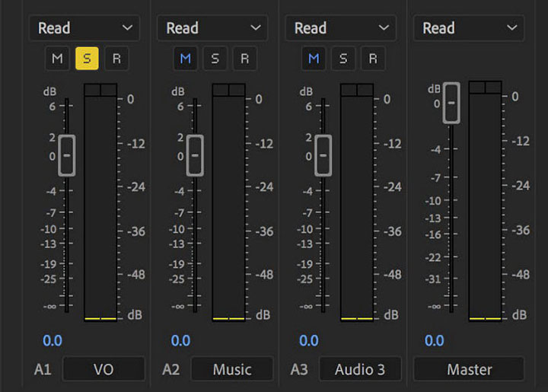Unmute the Music track

click(x=185, y=58)
